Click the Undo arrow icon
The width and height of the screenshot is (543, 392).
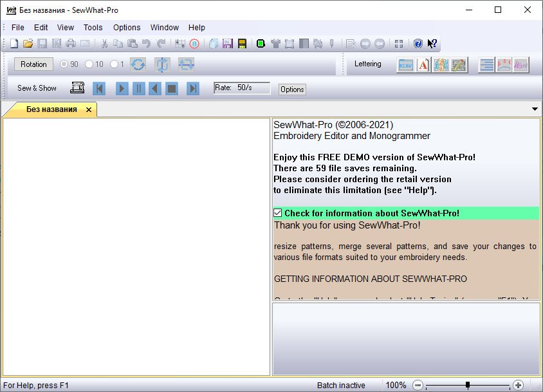[147, 44]
